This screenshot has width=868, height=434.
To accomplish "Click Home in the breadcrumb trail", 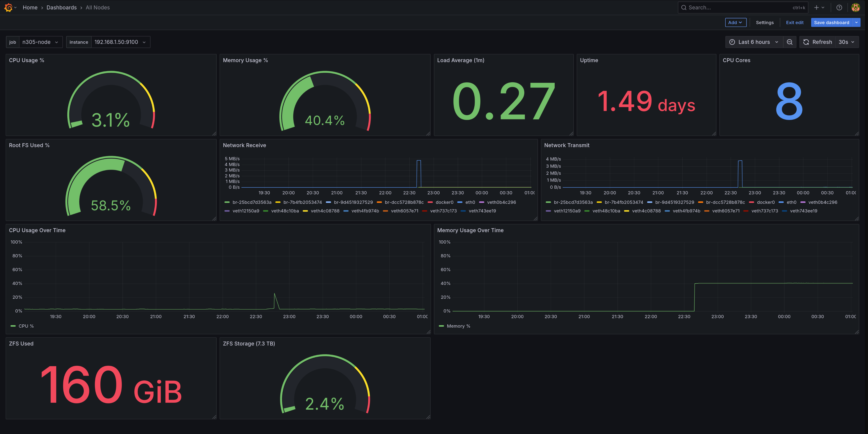I will 30,7.
